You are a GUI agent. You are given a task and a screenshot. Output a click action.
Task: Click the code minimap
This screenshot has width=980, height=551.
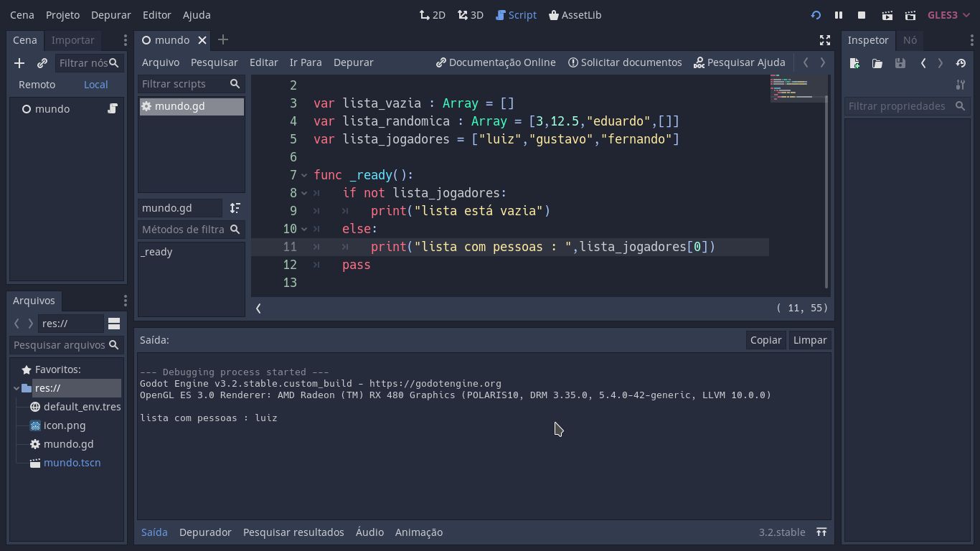click(796, 88)
